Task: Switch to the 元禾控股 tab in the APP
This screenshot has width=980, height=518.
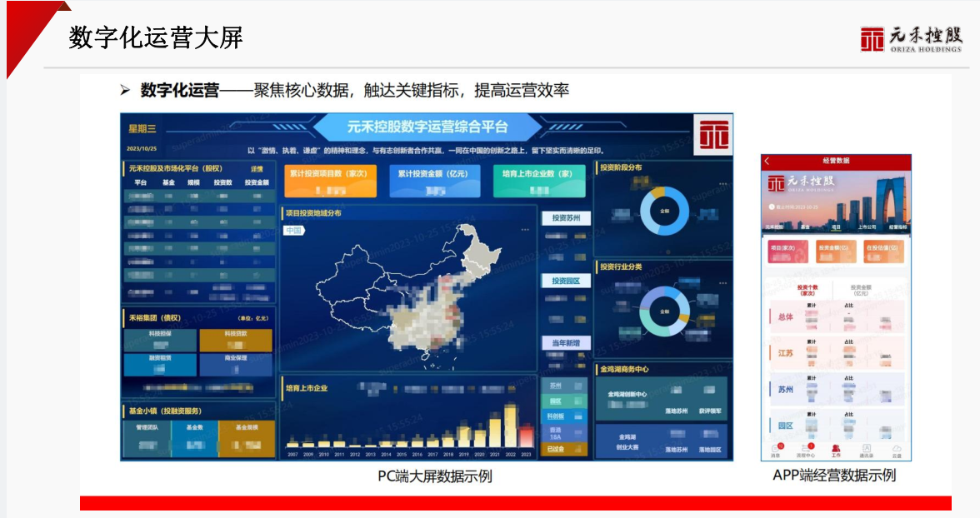Action: [x=774, y=227]
